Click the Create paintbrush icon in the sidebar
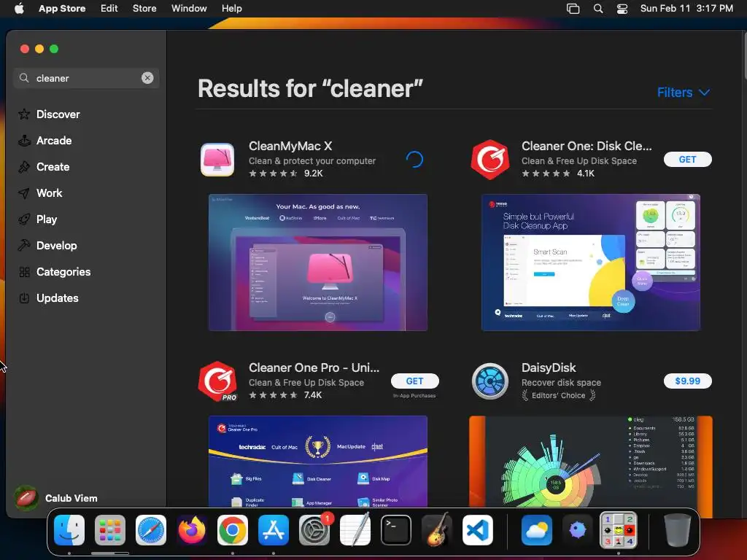Viewport: 747px width, 560px height. pos(24,167)
